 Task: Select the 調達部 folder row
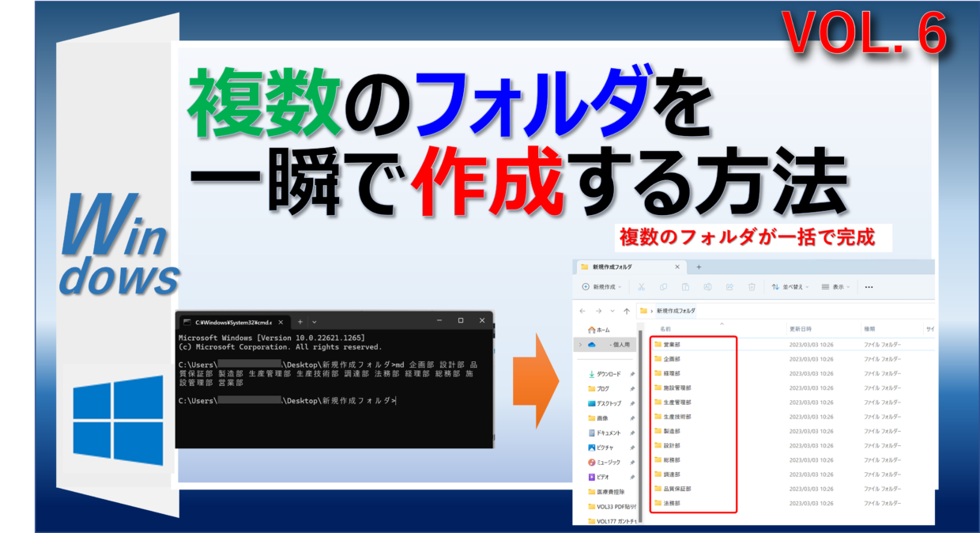click(x=793, y=474)
